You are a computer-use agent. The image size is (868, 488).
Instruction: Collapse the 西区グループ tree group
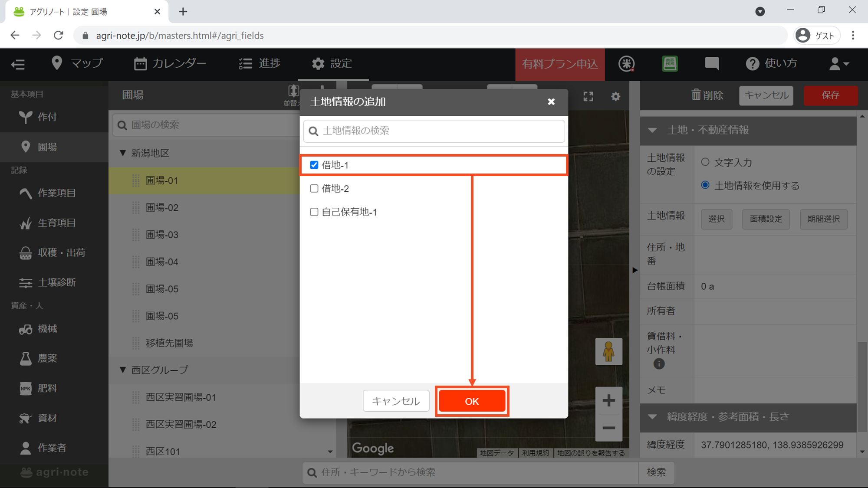pyautogui.click(x=123, y=370)
